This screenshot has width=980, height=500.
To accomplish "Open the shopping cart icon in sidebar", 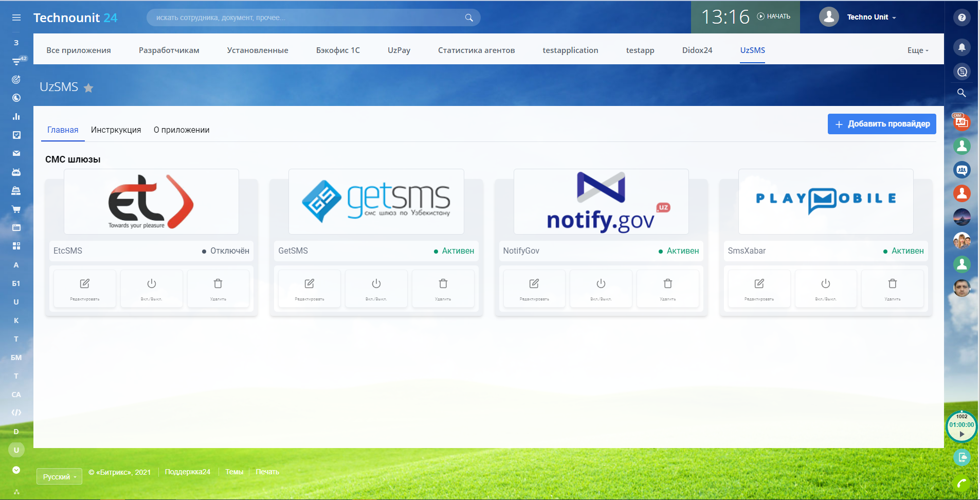I will pos(16,209).
